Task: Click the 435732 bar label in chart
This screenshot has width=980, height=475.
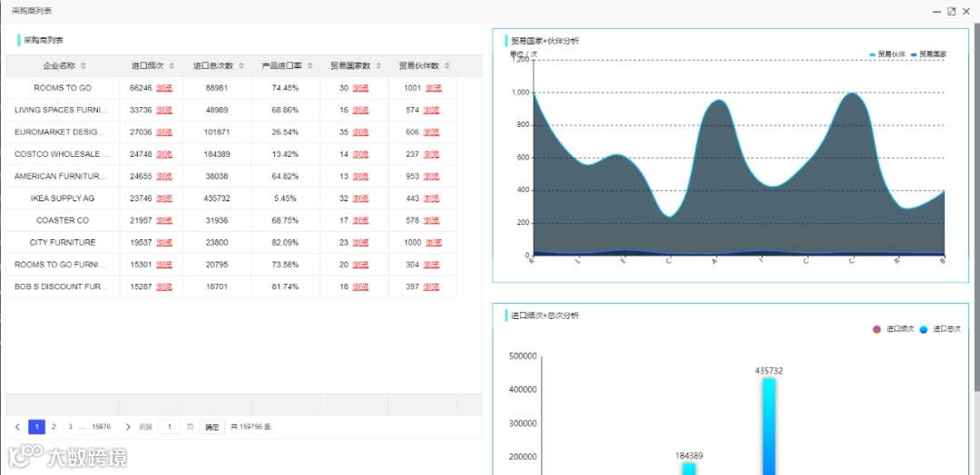Action: (x=769, y=371)
